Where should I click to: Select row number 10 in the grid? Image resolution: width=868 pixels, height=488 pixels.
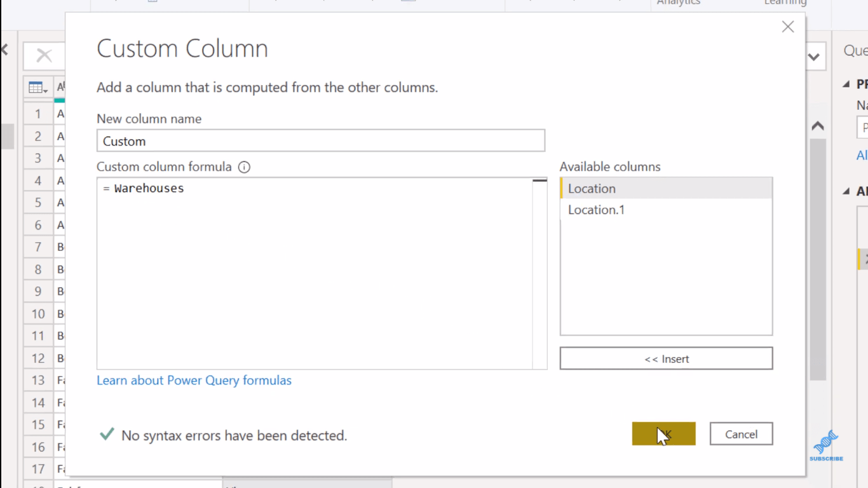click(x=38, y=313)
